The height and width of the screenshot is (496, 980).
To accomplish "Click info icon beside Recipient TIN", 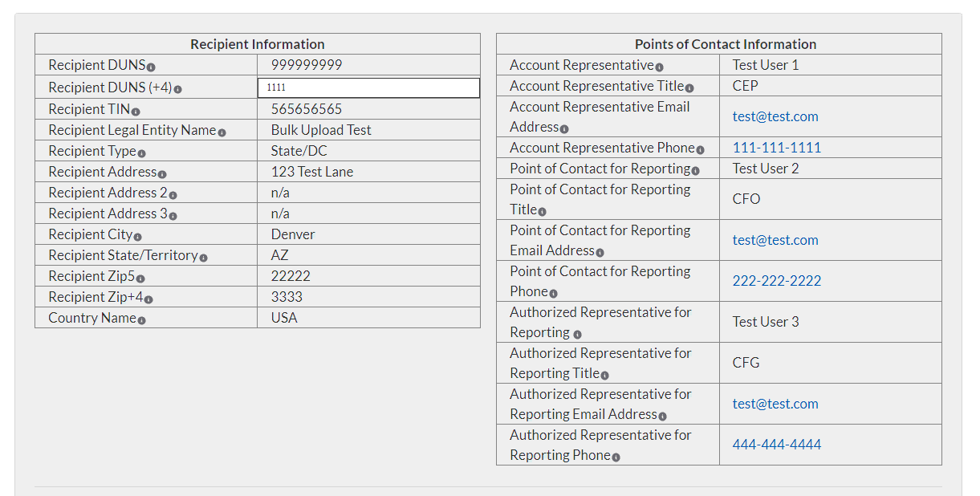I will 136,112.
